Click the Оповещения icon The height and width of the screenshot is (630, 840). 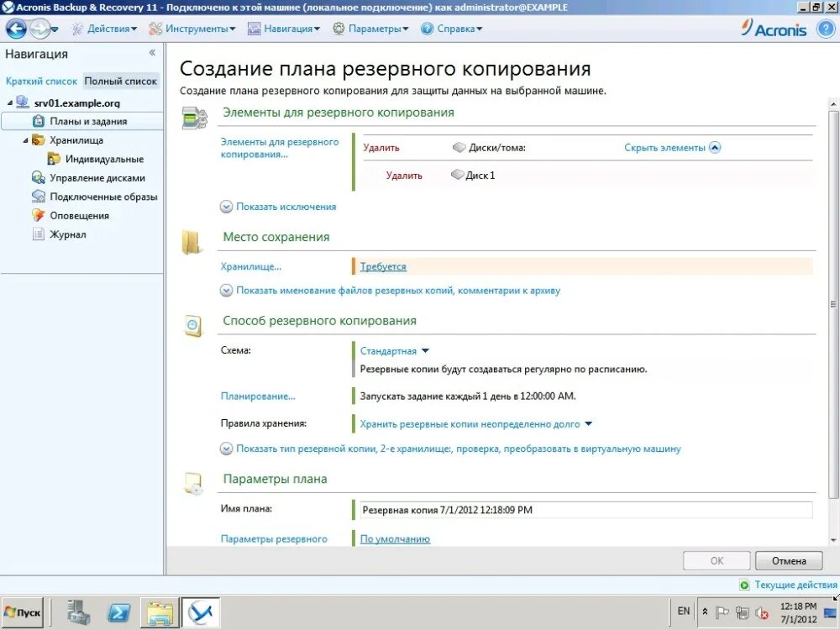pyautogui.click(x=38, y=215)
